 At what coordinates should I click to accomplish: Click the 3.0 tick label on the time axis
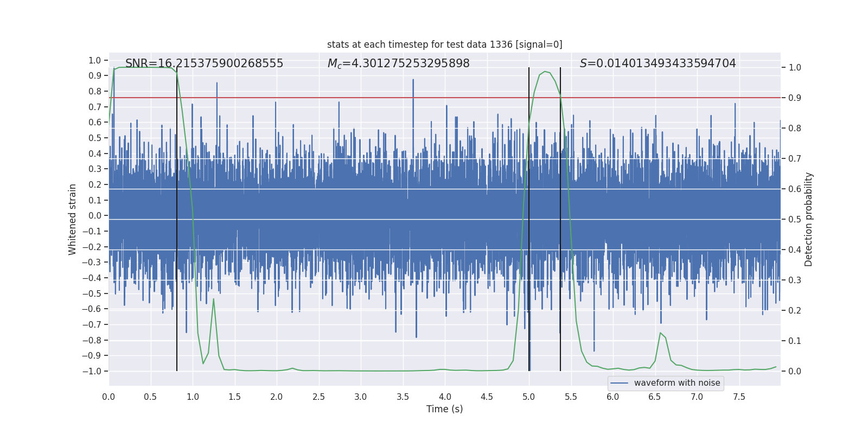pyautogui.click(x=361, y=397)
